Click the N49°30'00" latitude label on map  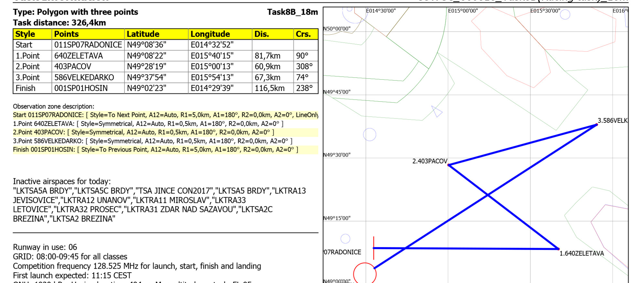click(x=337, y=155)
